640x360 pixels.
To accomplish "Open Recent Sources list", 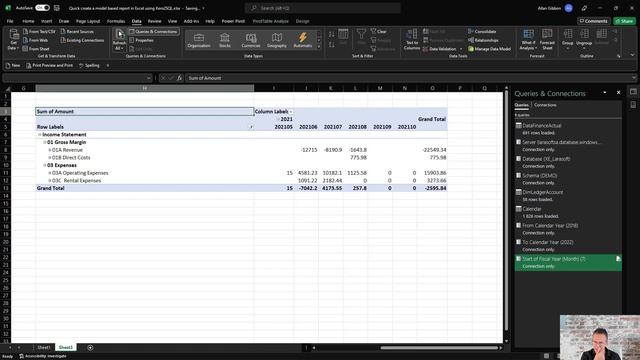I will pyautogui.click(x=77, y=31).
